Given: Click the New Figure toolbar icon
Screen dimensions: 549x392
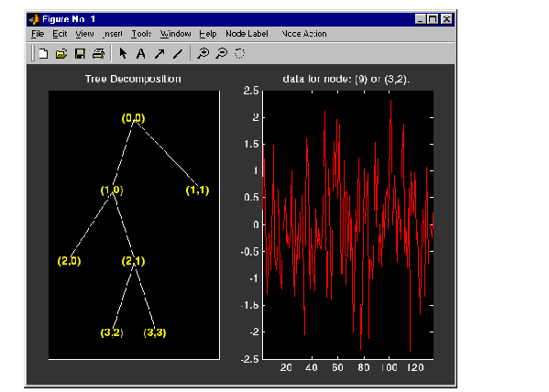Looking at the screenshot, I should click(x=43, y=53).
